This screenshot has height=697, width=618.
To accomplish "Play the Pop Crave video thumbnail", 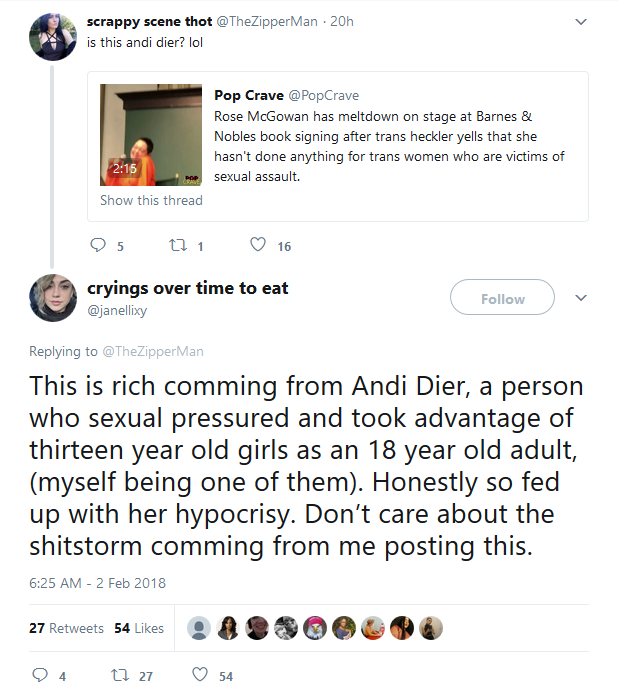I will tap(151, 135).
